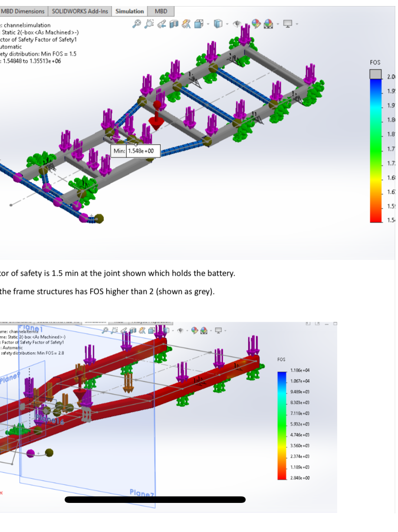Image resolution: width=398 pixels, height=532 pixels.
Task: Click 'Min FOS = 2.8' distribution text
Action: tap(51, 353)
